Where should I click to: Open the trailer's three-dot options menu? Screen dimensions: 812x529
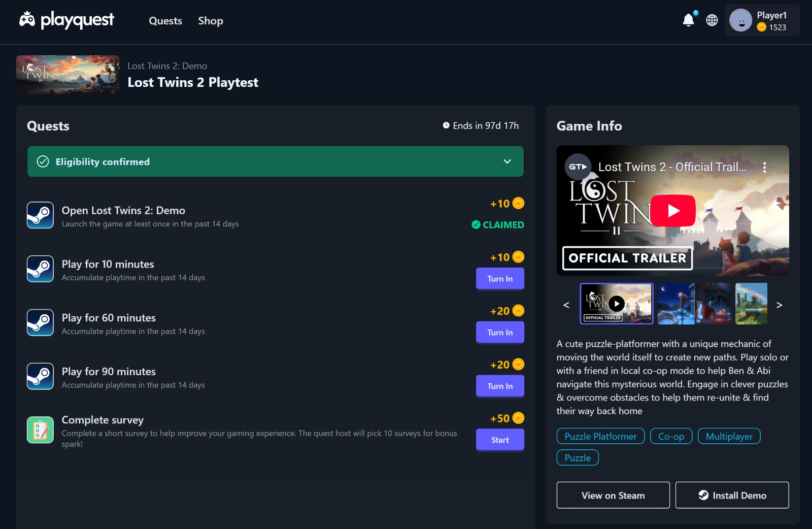tap(764, 168)
